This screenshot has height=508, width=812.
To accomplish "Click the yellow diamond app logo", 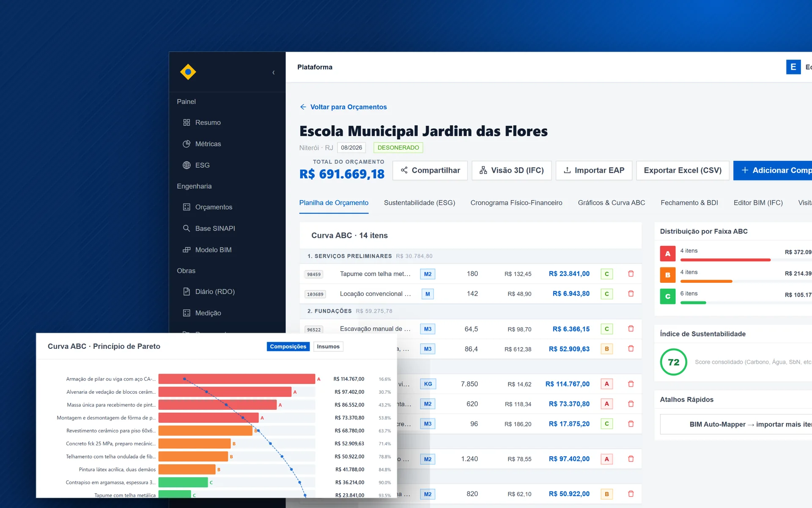I will 188,72.
